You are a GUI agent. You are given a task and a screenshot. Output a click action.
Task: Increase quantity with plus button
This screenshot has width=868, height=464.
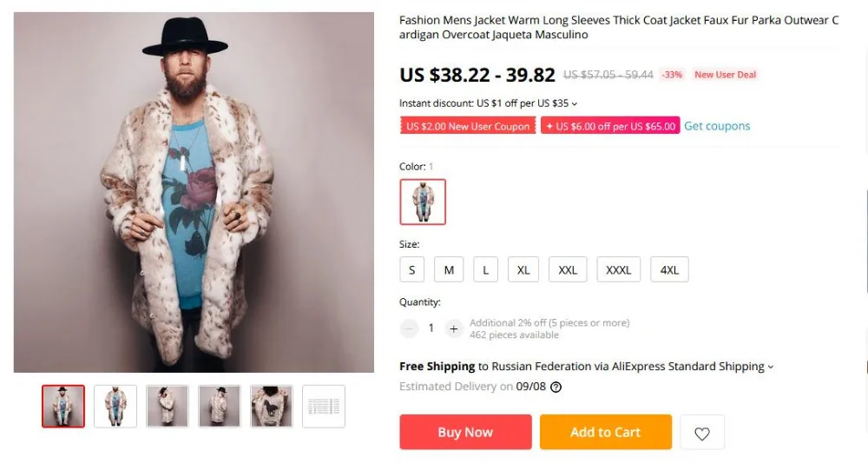453,328
